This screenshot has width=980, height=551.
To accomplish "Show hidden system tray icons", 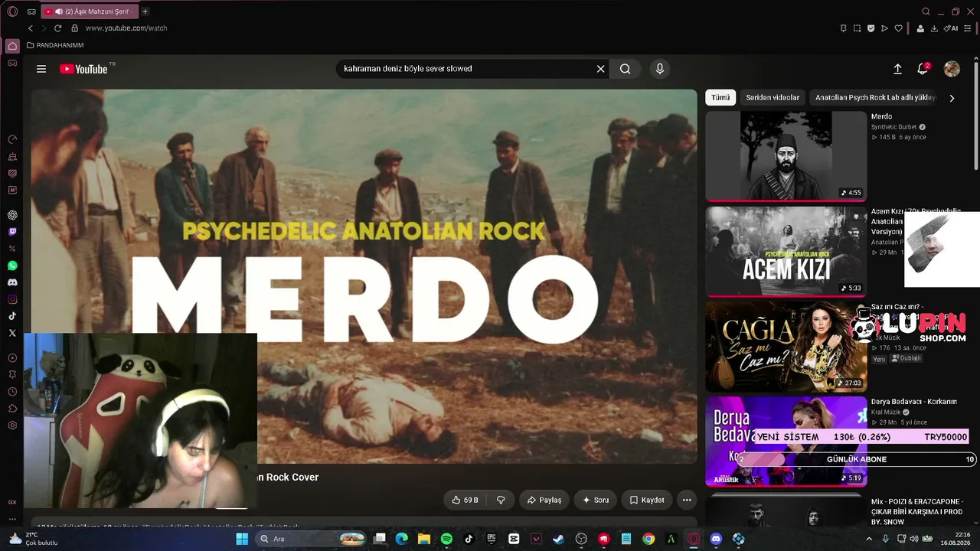I will click(869, 539).
